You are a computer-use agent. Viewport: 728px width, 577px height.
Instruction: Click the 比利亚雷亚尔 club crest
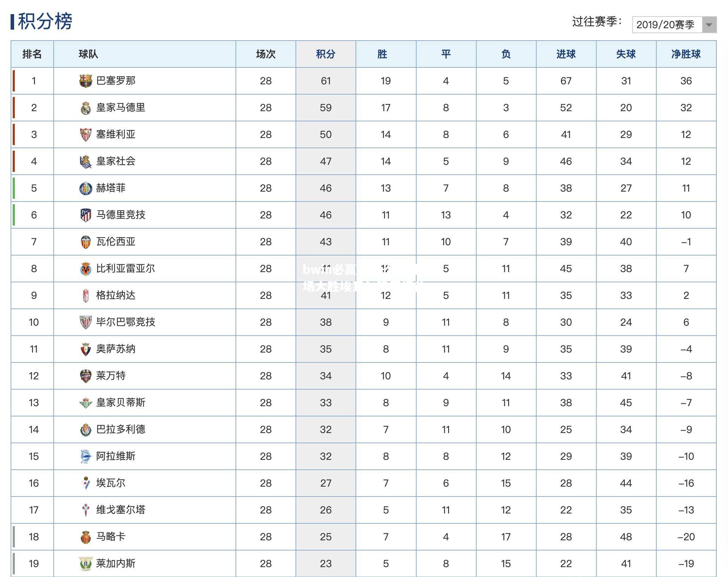coord(85,269)
